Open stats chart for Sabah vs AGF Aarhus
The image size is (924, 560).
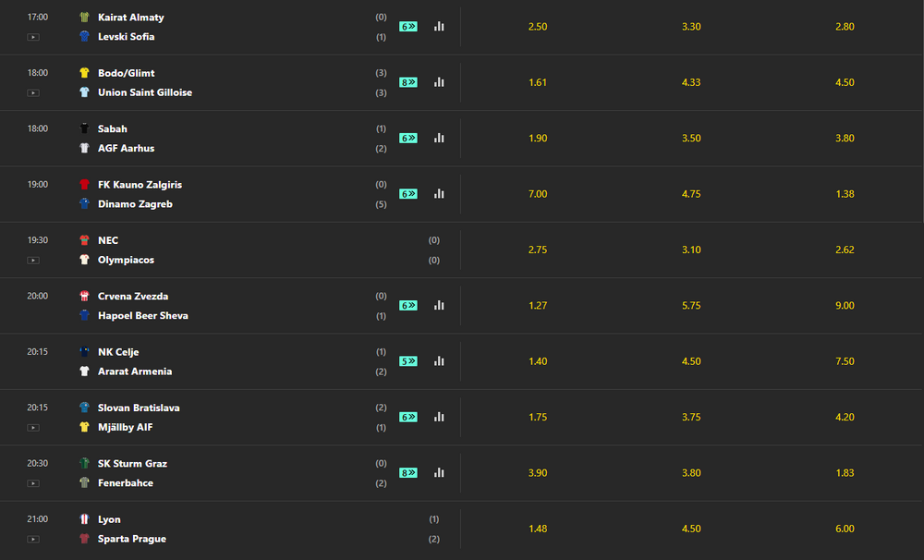click(x=439, y=138)
